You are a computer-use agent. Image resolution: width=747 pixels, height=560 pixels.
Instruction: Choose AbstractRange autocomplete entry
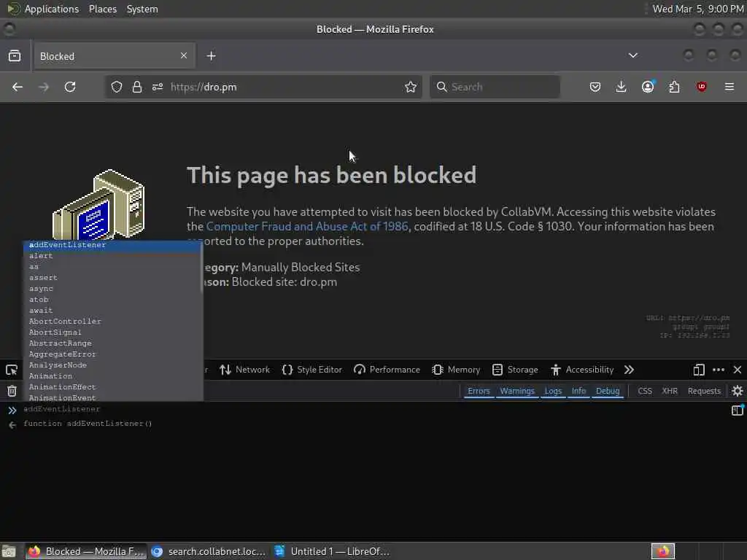coord(113,343)
